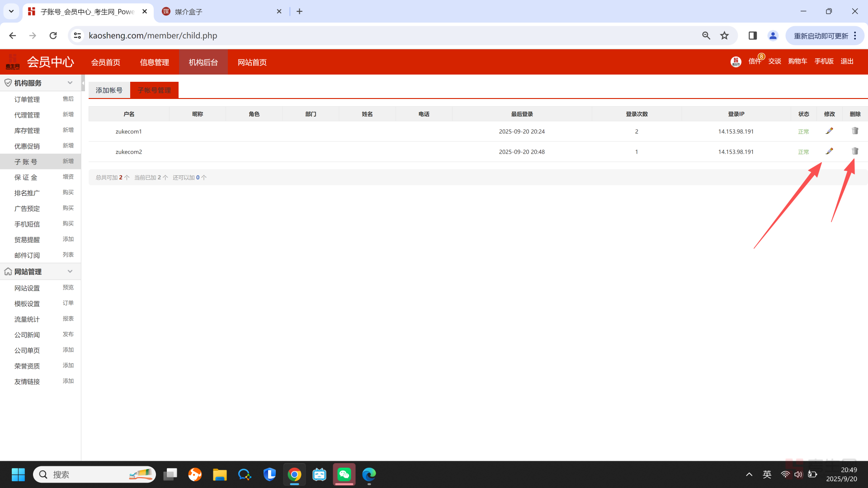
Task: Open the member avatar icon in header
Action: tap(736, 61)
